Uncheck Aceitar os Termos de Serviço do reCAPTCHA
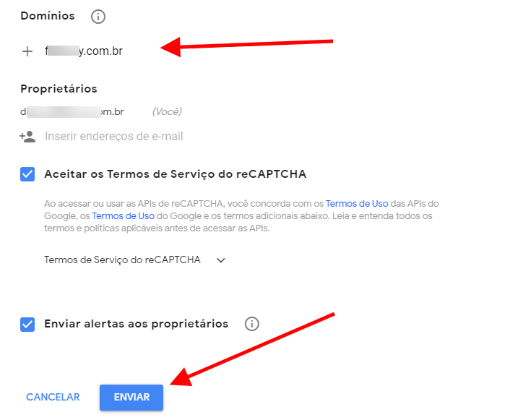Screen dimensions: 510x420 coord(27,174)
